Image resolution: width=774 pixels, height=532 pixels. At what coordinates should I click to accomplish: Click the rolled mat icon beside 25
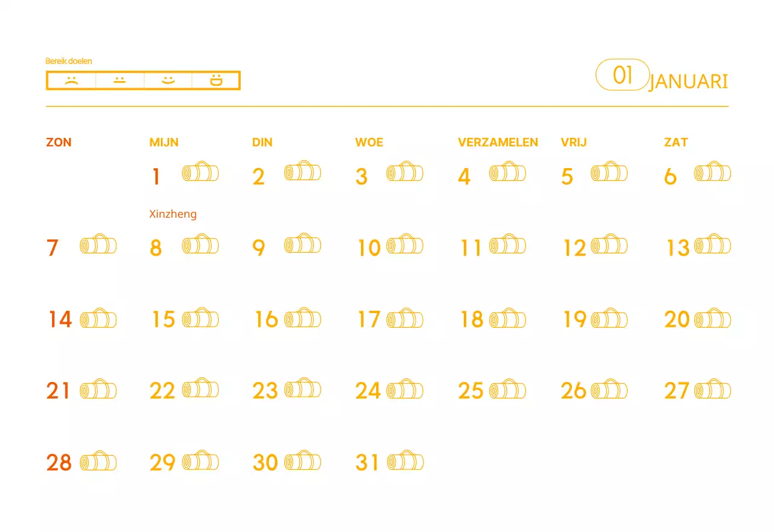coord(507,390)
